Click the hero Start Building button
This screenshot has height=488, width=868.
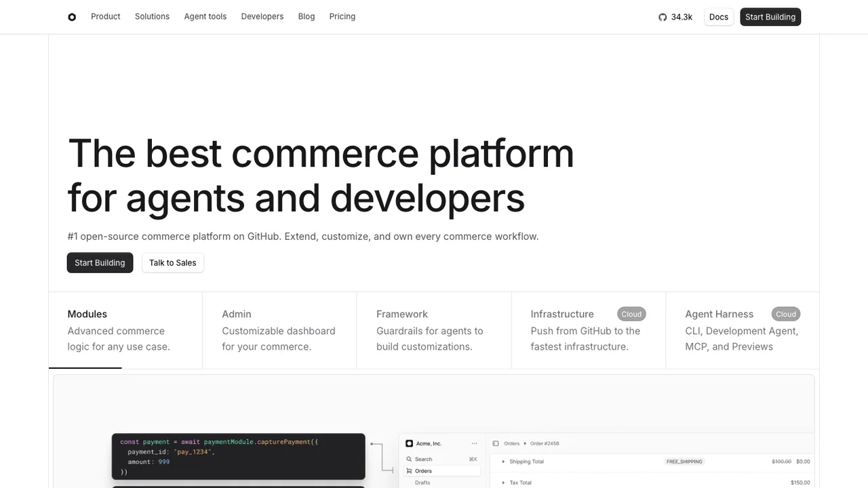100,263
